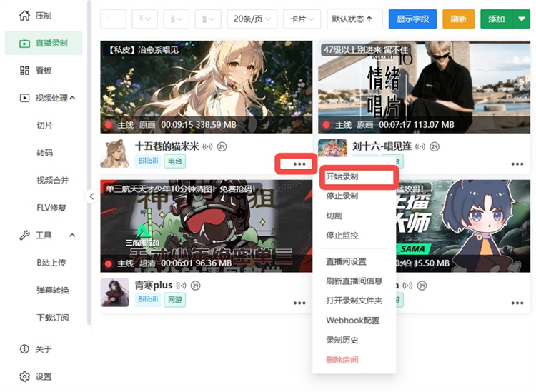Select 刷新直播间信息 menu entry
This screenshot has height=392, width=536.
[x=354, y=281]
